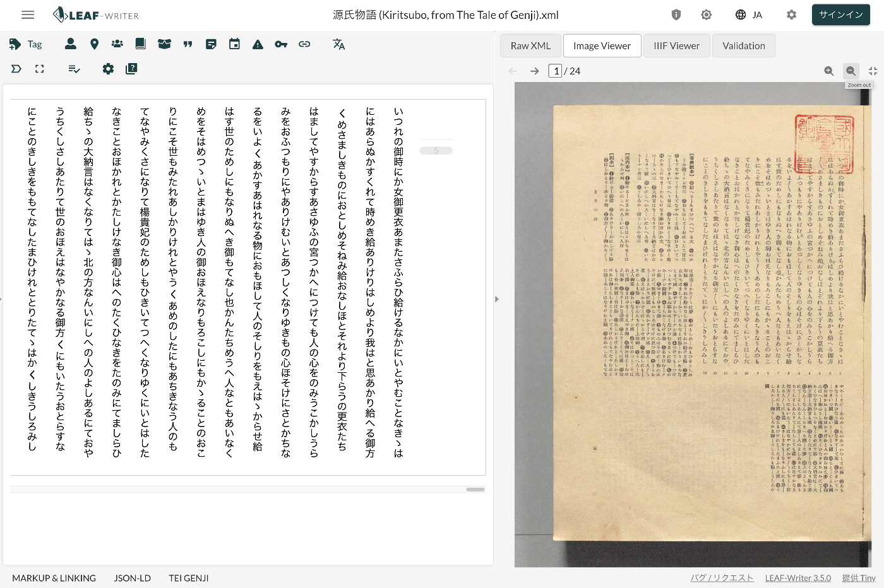The image size is (884, 588).
Task: Click the line starting うちくしさあたりて
Action: point(61,278)
